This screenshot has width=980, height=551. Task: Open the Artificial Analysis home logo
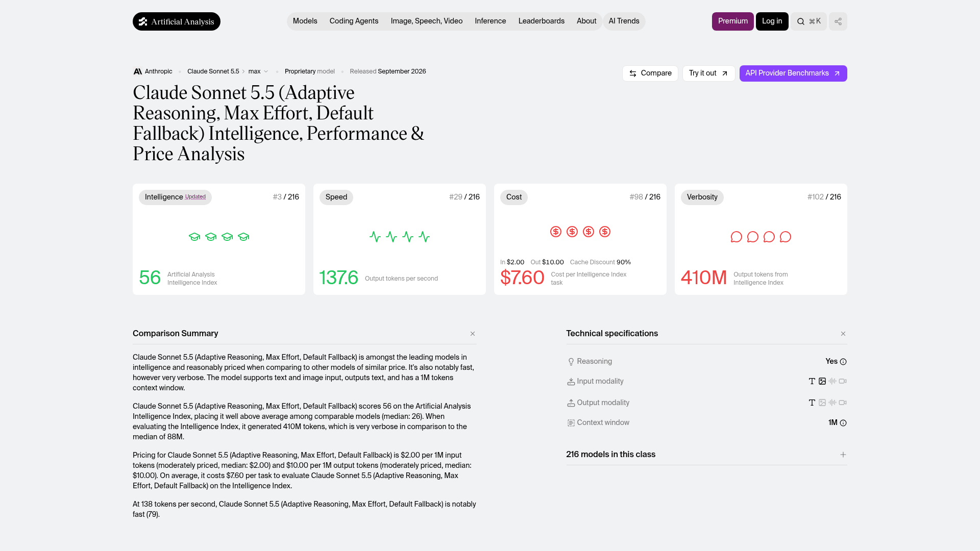coord(176,21)
